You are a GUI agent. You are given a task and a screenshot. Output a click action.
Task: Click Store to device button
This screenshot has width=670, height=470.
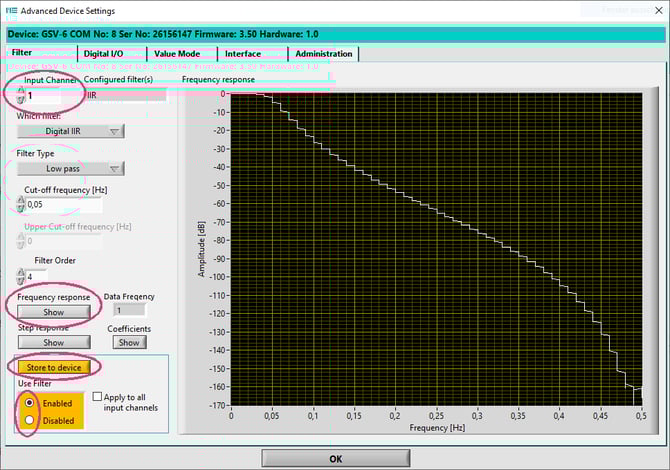click(54, 367)
